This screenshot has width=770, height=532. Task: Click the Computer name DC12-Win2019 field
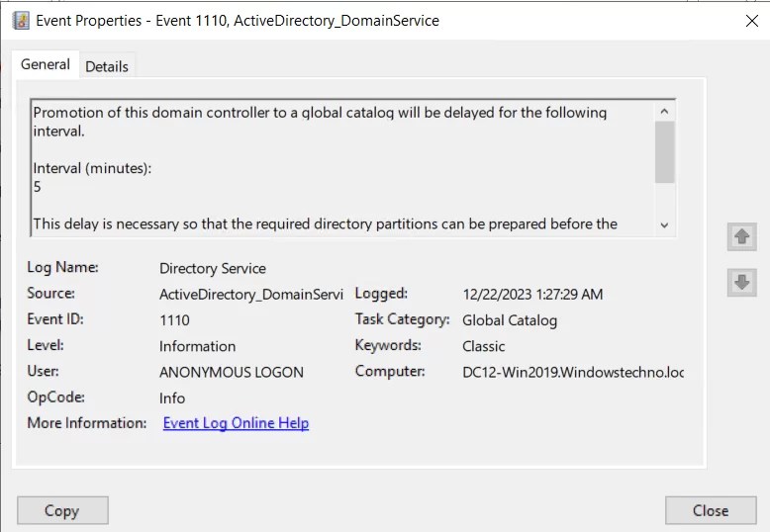[573, 372]
